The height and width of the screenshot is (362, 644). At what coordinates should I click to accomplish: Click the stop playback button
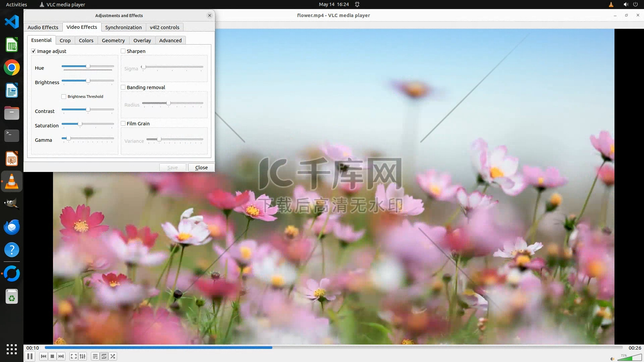(52, 356)
